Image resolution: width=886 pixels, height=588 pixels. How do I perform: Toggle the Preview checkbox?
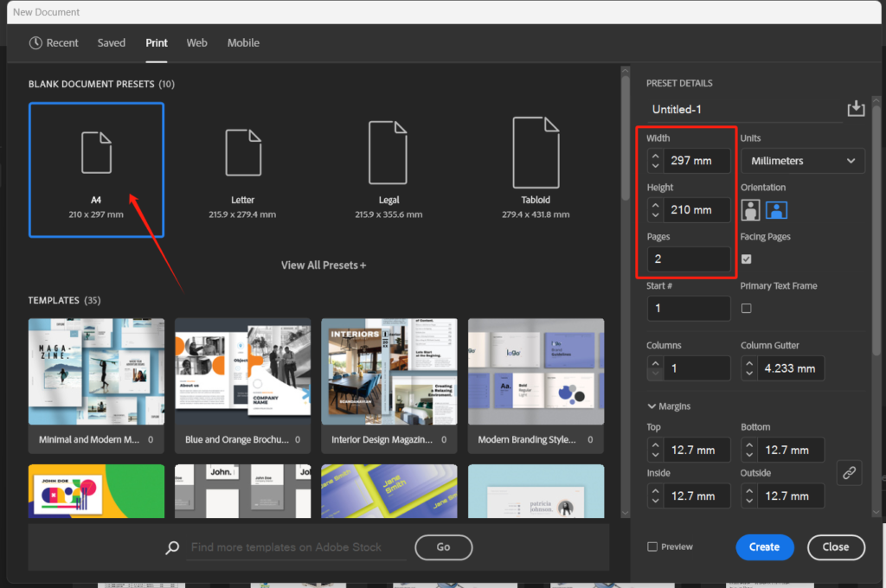tap(652, 546)
